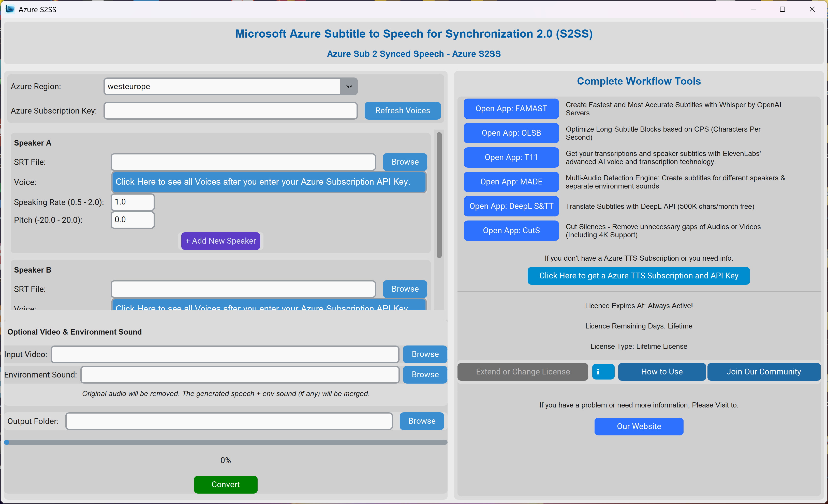Open App: T11
The image size is (828, 504).
[511, 157]
